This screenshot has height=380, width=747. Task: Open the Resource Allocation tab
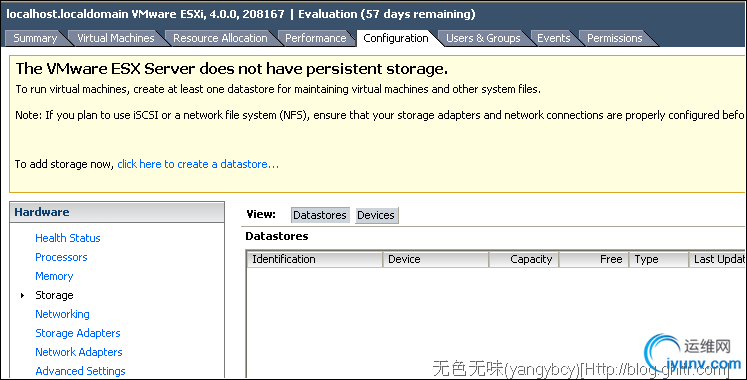point(220,38)
